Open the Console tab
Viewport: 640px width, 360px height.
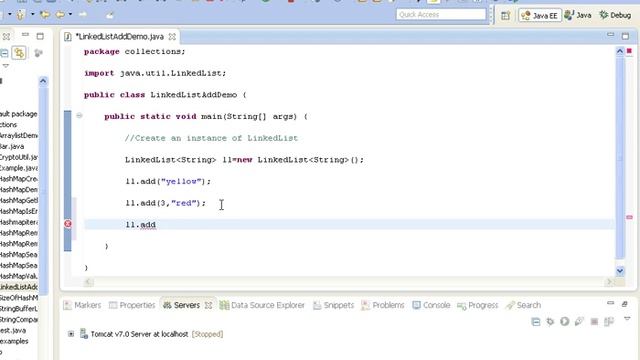[431, 305]
